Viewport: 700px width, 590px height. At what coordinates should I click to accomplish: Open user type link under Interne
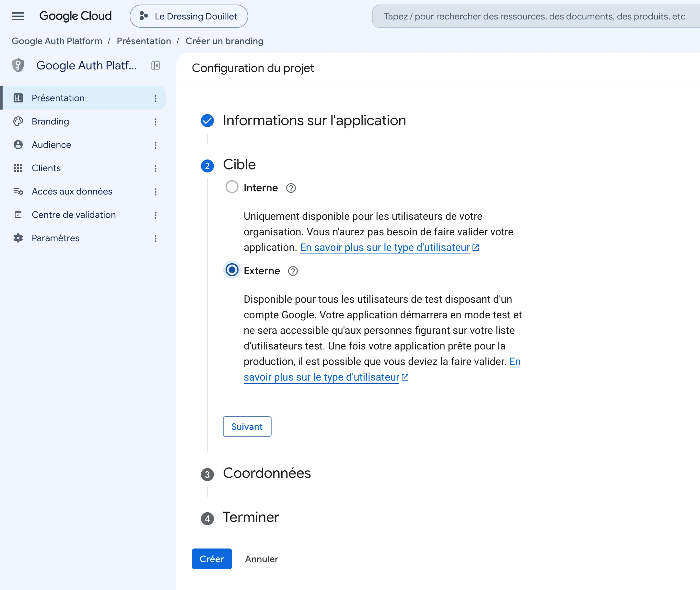[385, 247]
